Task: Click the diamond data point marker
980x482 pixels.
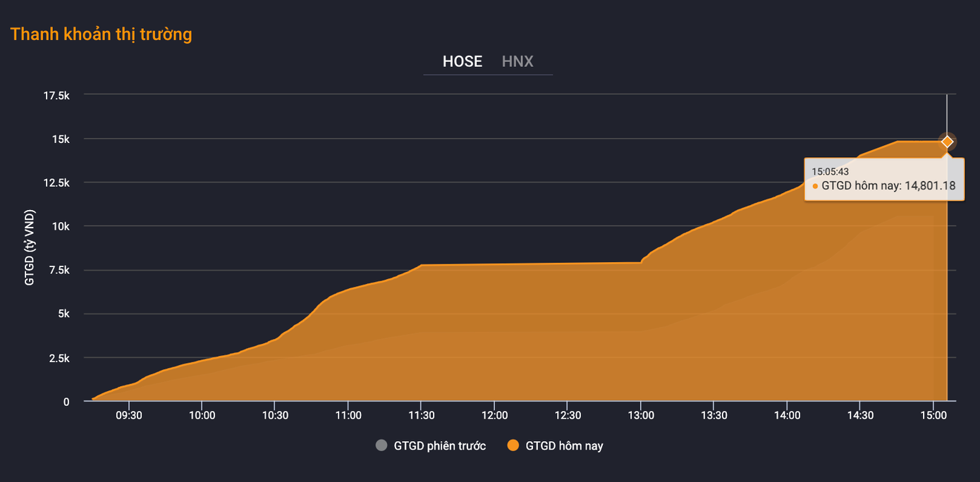Action: (x=947, y=142)
